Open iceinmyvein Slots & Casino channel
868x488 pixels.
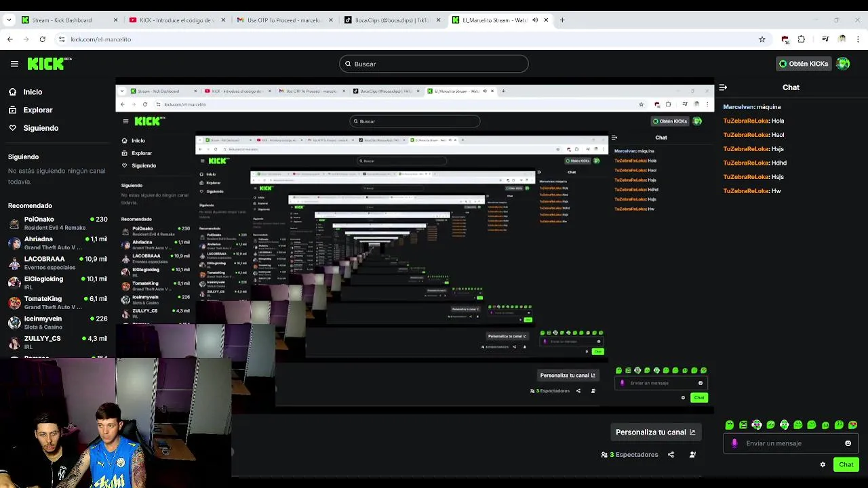click(x=58, y=323)
